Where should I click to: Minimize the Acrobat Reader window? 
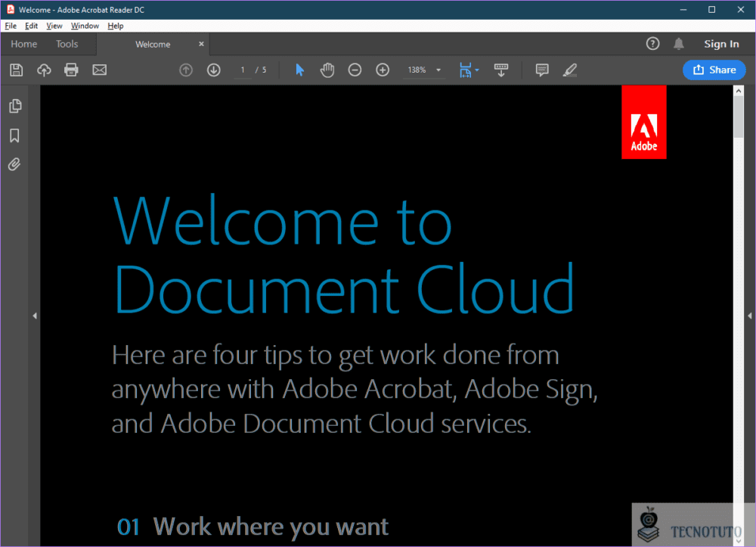683,10
